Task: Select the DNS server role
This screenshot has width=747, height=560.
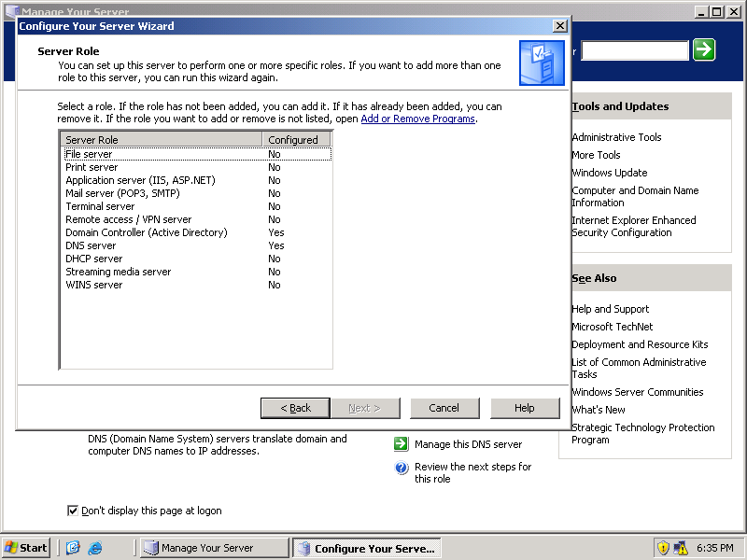Action: point(197,245)
